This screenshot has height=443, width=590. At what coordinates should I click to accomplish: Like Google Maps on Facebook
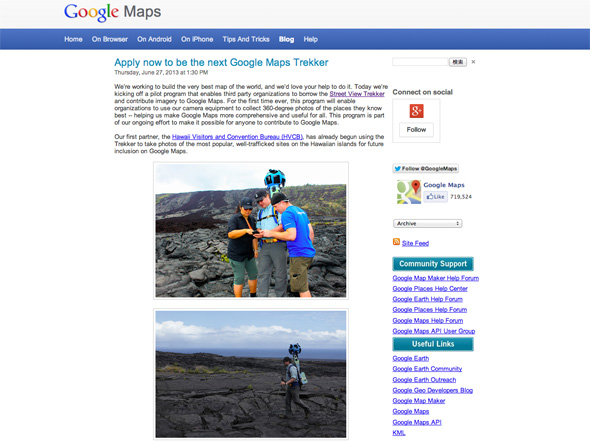tap(435, 196)
